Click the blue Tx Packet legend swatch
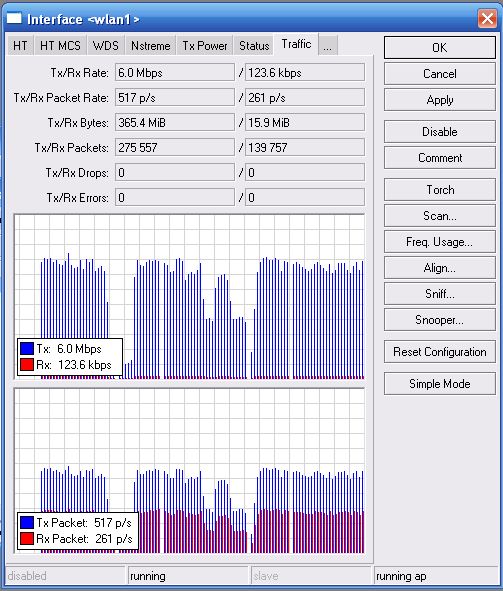 coord(27,522)
